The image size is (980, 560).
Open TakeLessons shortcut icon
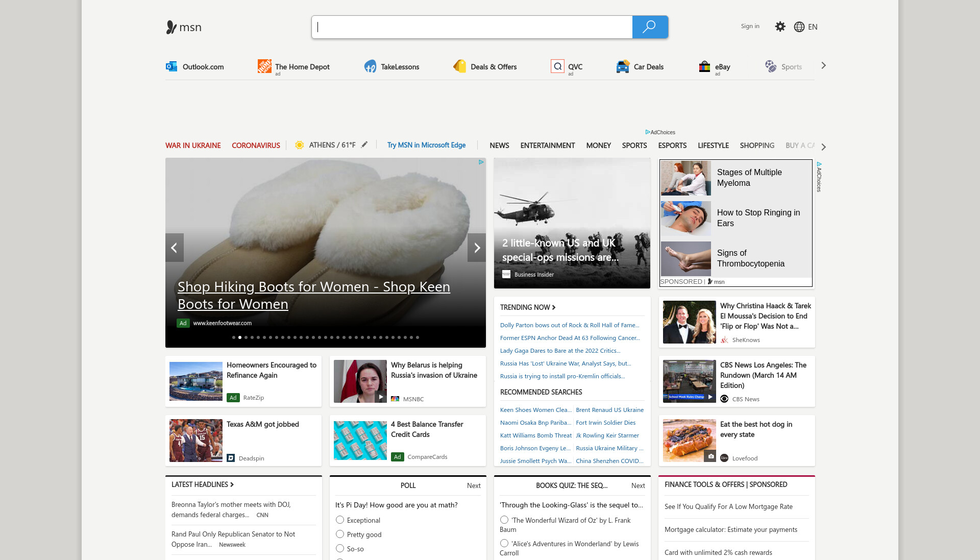click(x=370, y=66)
